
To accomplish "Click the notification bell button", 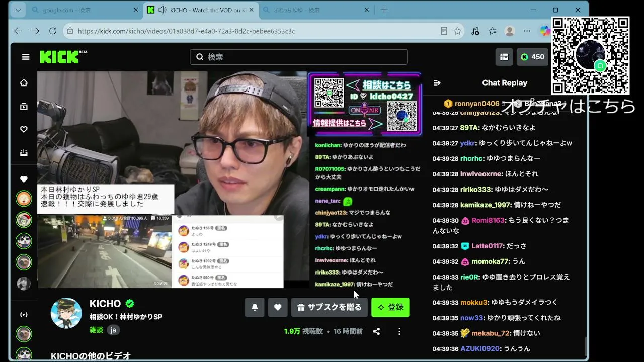I will pos(255,307).
